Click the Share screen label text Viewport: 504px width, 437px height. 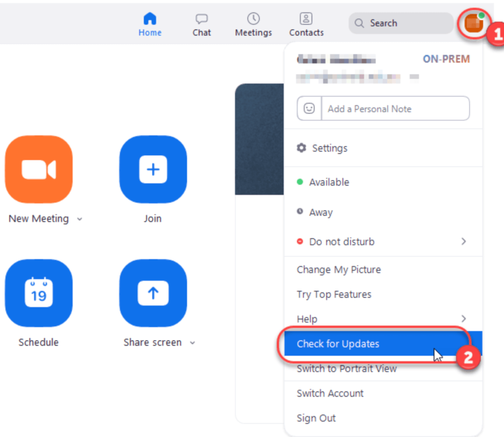click(153, 343)
